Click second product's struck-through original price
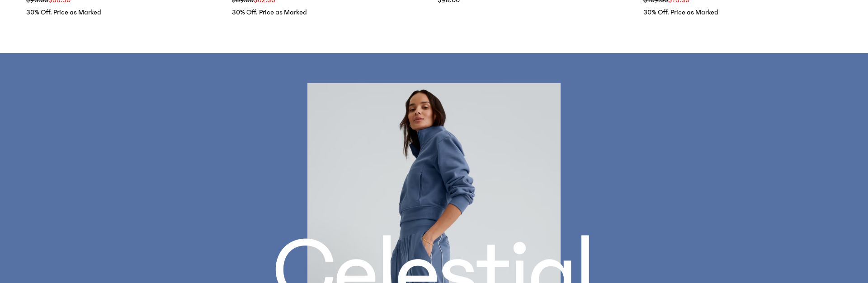Screen dimensions: 868x283 pos(243,1)
